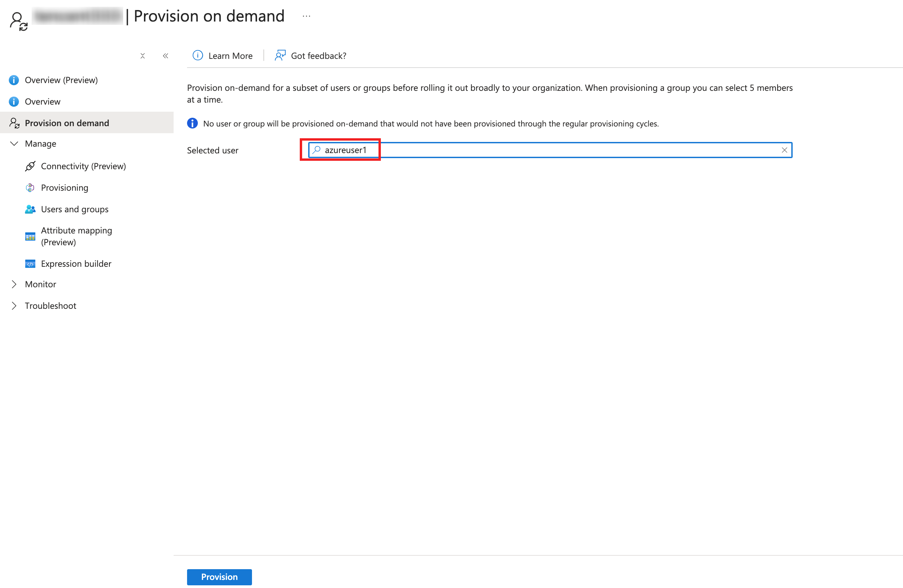
Task: Open the Overview menu item
Action: (42, 101)
